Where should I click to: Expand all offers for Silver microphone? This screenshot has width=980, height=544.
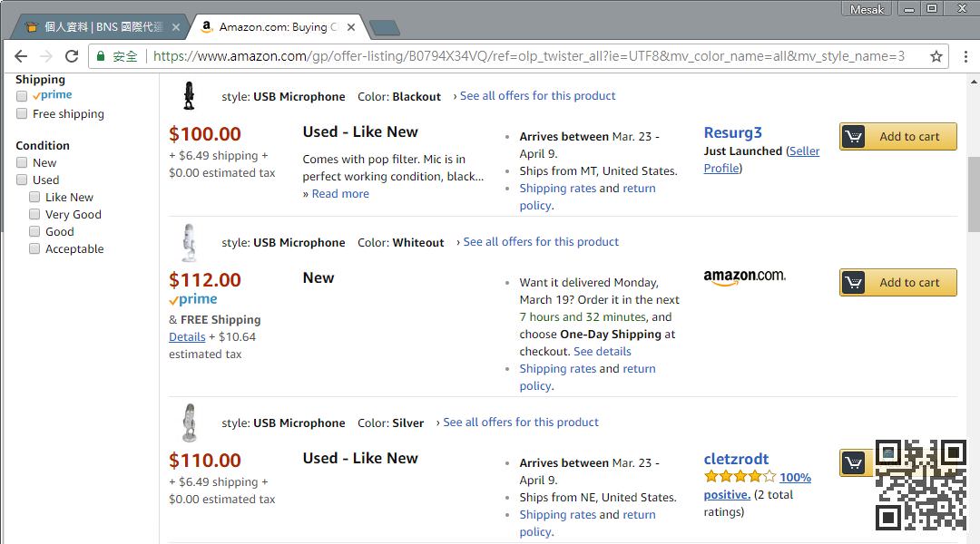(x=520, y=423)
